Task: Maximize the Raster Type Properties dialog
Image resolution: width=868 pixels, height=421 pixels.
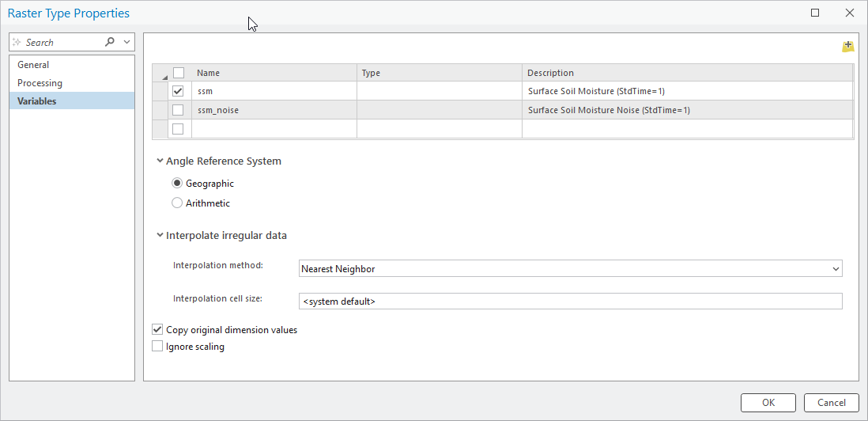Action: tap(815, 13)
